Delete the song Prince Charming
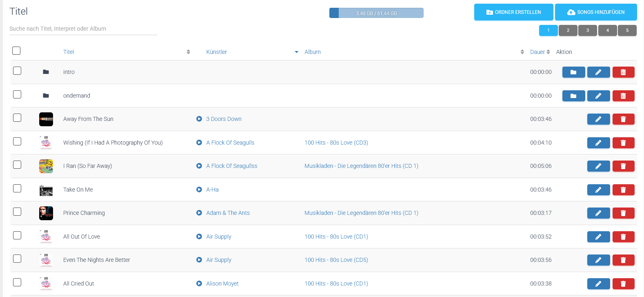 [623, 213]
